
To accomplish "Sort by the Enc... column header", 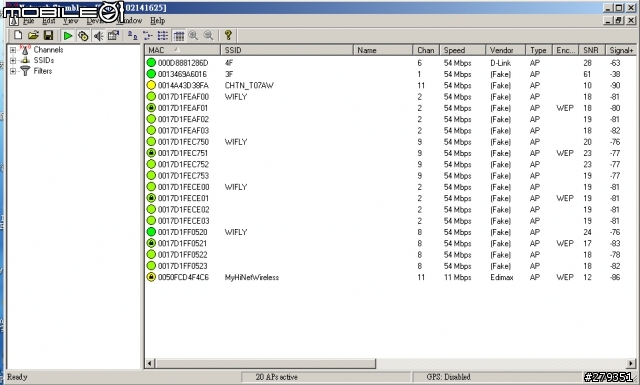I will click(565, 50).
